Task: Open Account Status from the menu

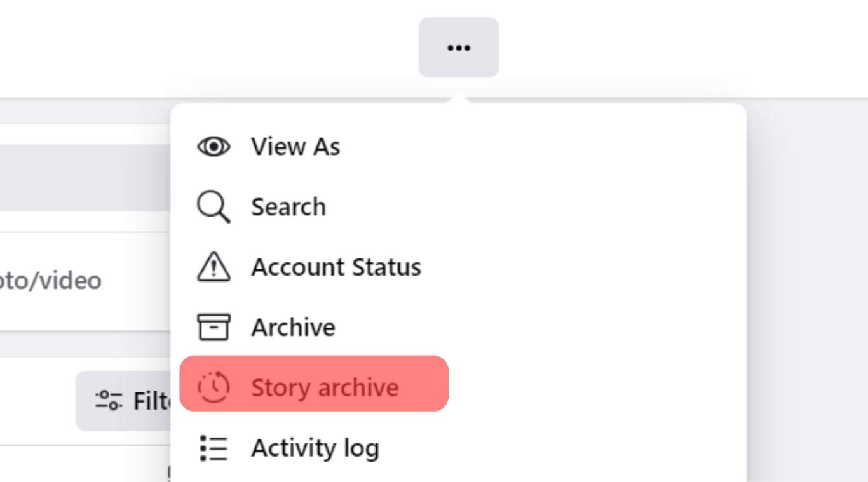Action: point(458,267)
